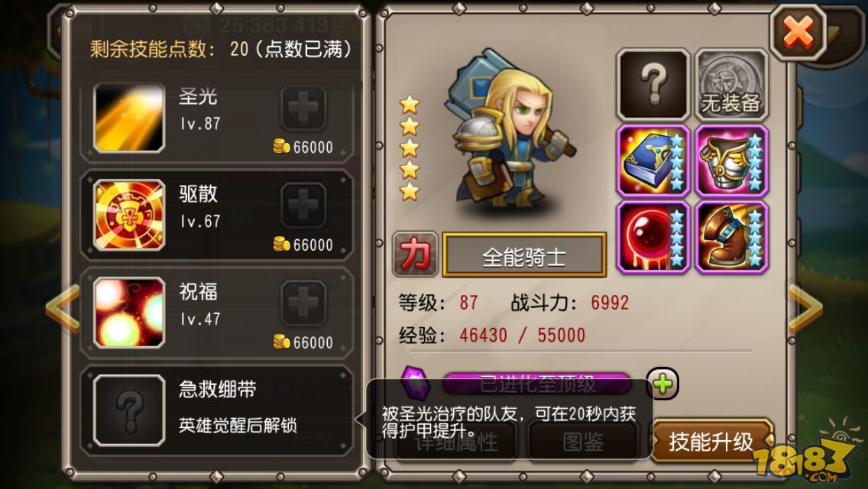868x489 pixels.
Task: Click the green plus next to evolution bar
Action: point(662,384)
